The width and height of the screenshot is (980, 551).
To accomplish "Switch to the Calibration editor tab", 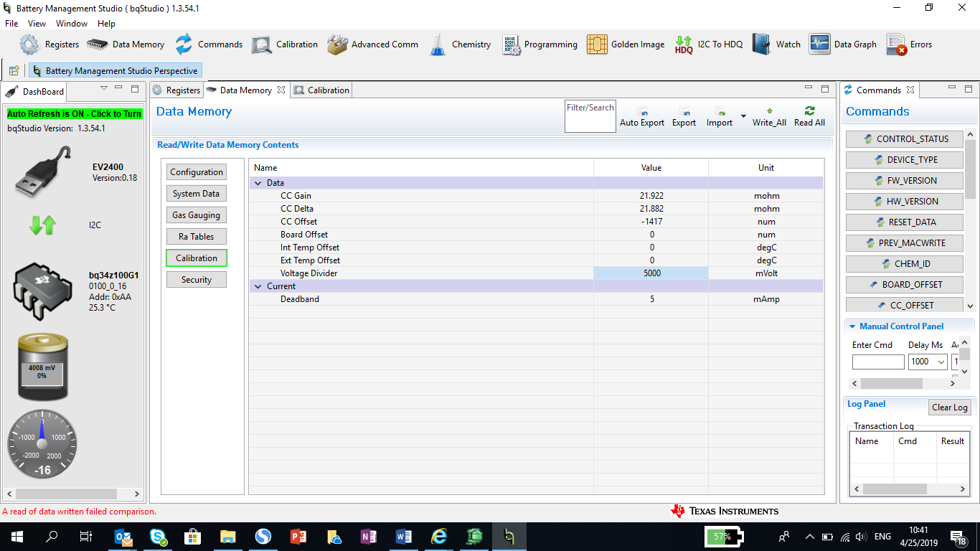I will click(321, 90).
